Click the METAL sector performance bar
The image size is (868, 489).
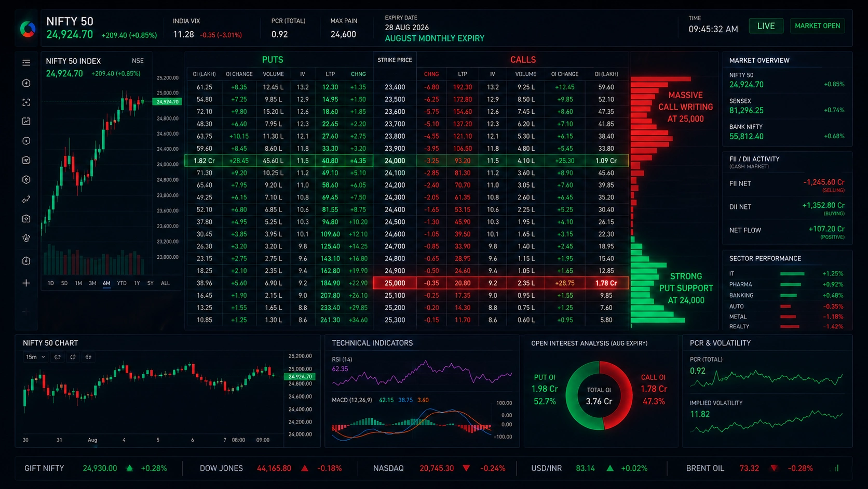tap(788, 316)
